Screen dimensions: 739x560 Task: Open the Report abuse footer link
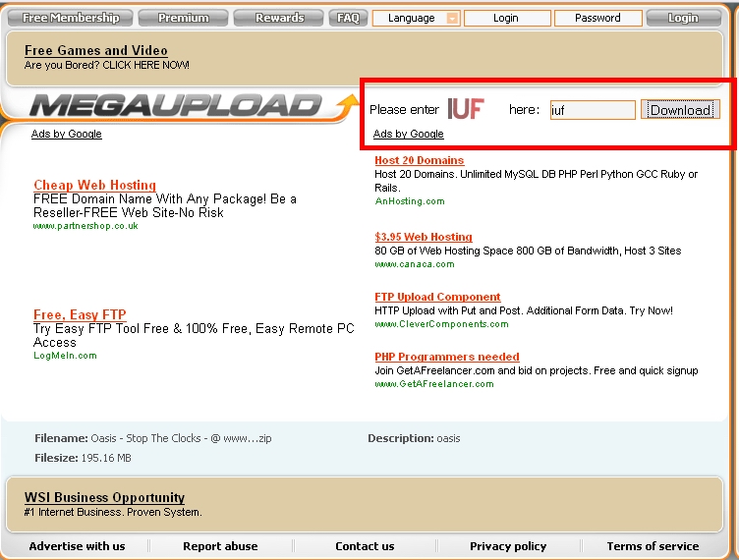click(x=220, y=546)
